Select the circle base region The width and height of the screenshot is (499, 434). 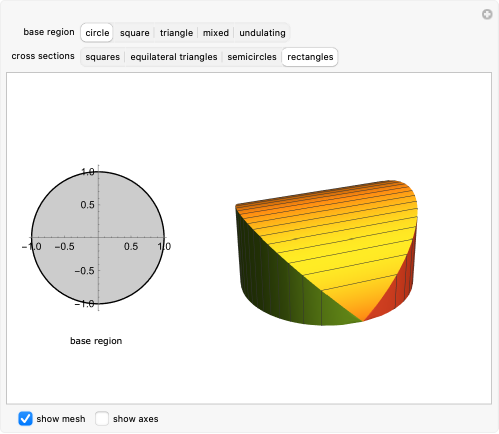(x=97, y=33)
